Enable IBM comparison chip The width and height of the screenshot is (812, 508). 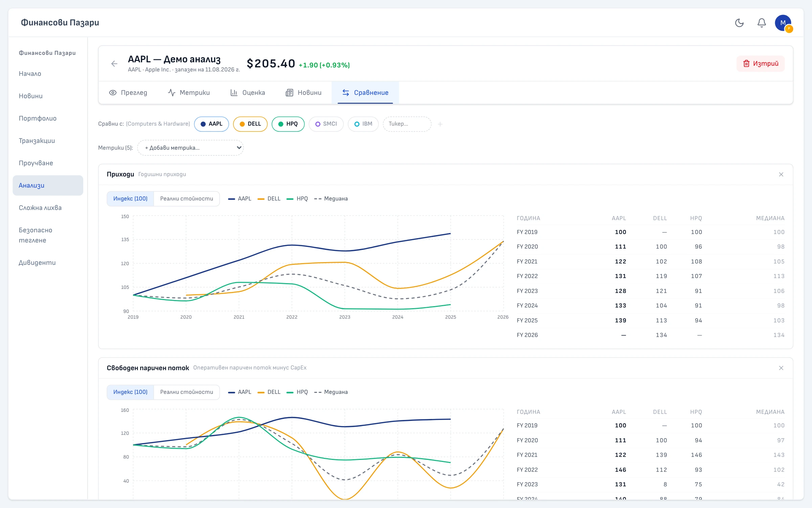tap(363, 124)
